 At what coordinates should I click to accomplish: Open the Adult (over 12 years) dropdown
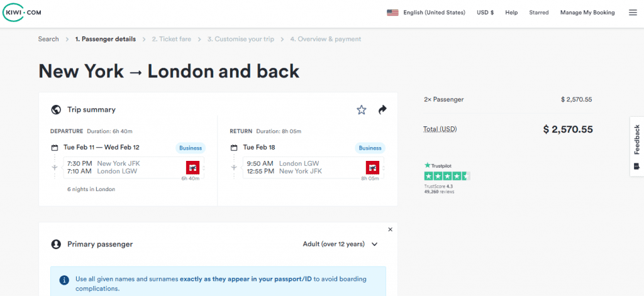pos(340,244)
